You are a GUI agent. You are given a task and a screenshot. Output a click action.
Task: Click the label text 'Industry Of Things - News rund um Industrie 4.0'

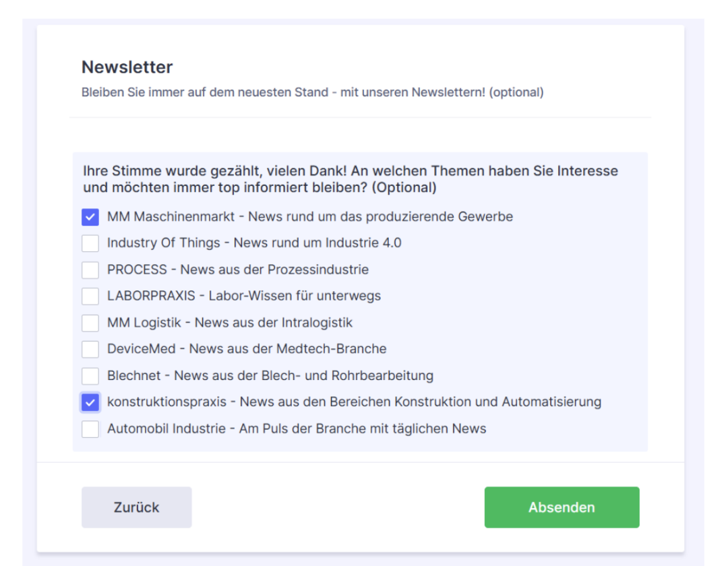point(254,243)
